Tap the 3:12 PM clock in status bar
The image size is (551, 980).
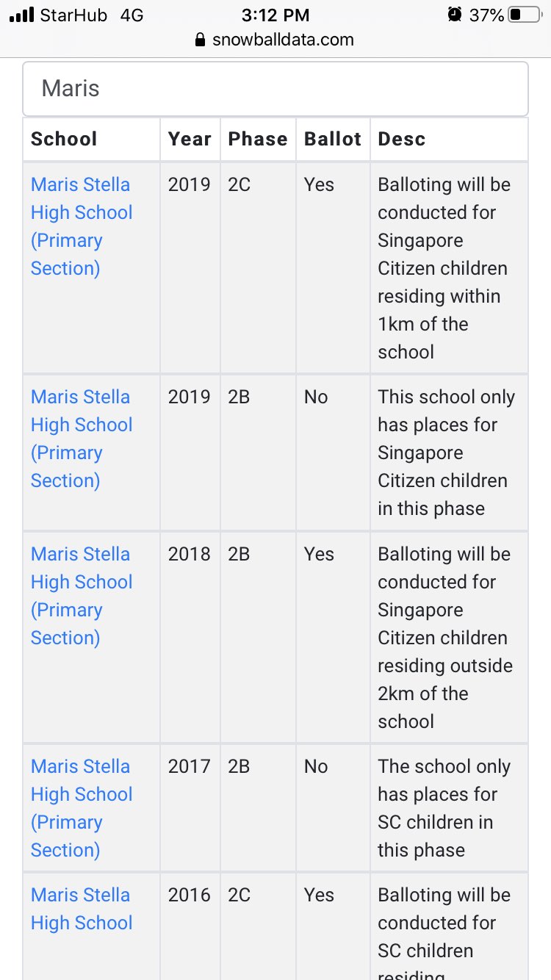(x=275, y=15)
